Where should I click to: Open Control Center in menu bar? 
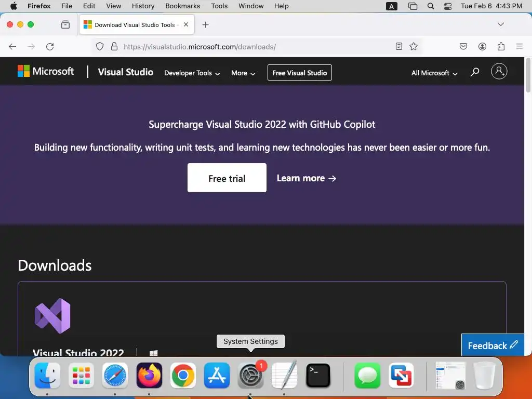coord(448,6)
